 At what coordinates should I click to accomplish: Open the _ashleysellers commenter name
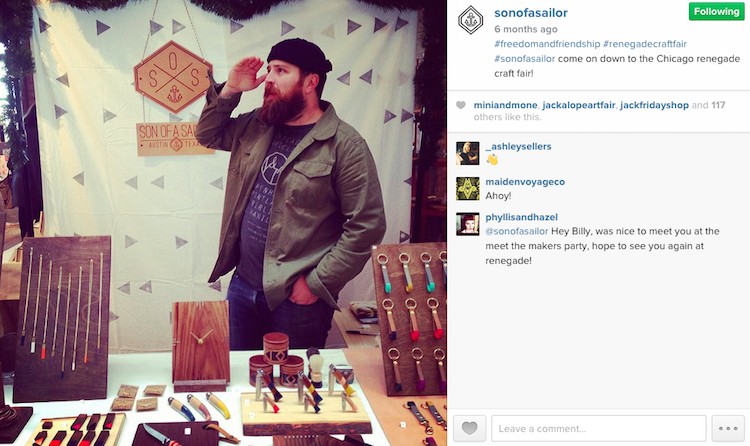coord(518,146)
